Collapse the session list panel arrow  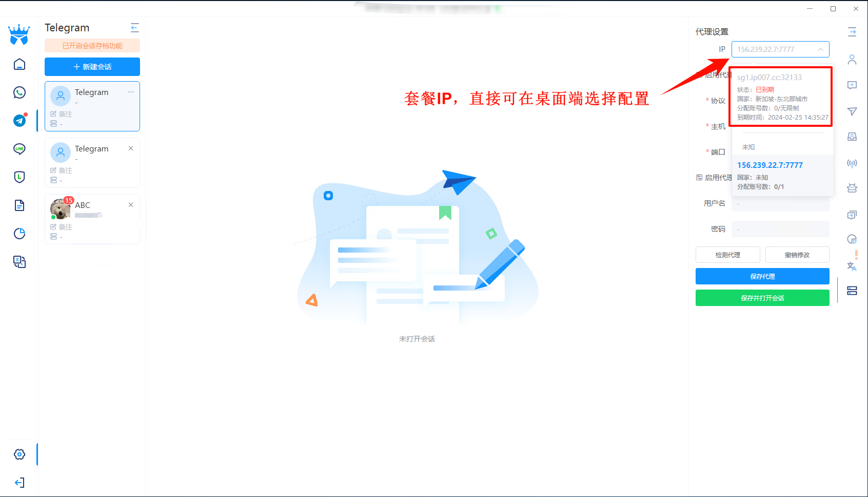click(x=134, y=28)
